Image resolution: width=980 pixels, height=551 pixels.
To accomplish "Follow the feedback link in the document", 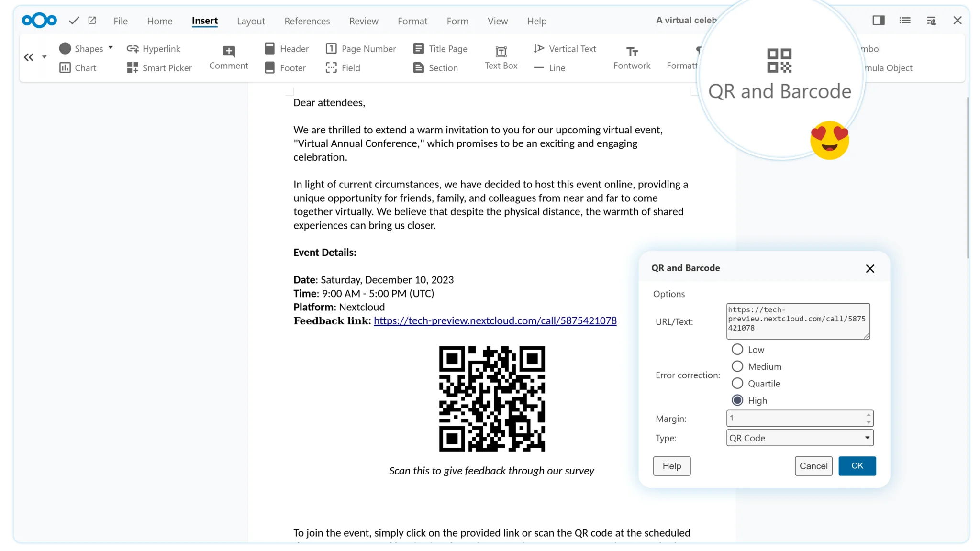I will tap(495, 321).
